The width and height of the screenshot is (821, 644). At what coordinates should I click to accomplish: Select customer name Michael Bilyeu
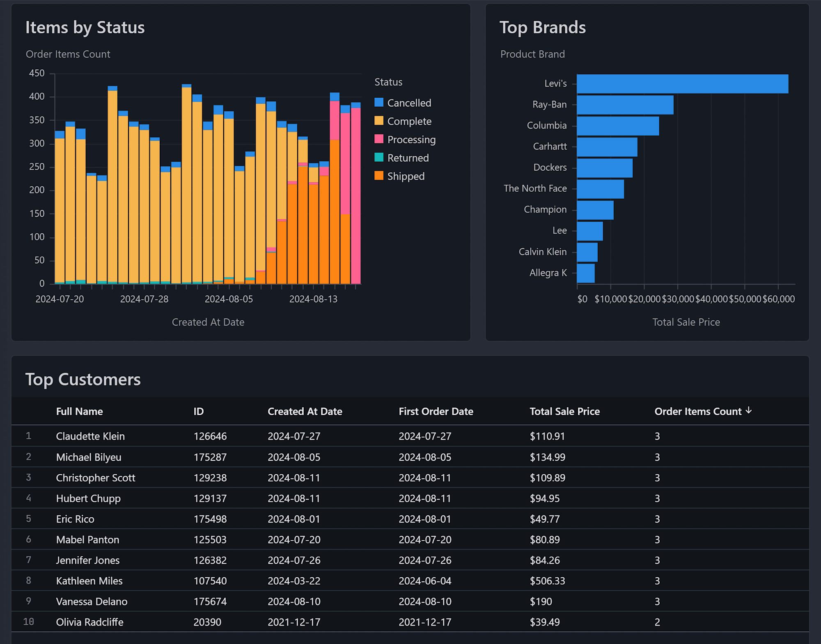(x=89, y=457)
